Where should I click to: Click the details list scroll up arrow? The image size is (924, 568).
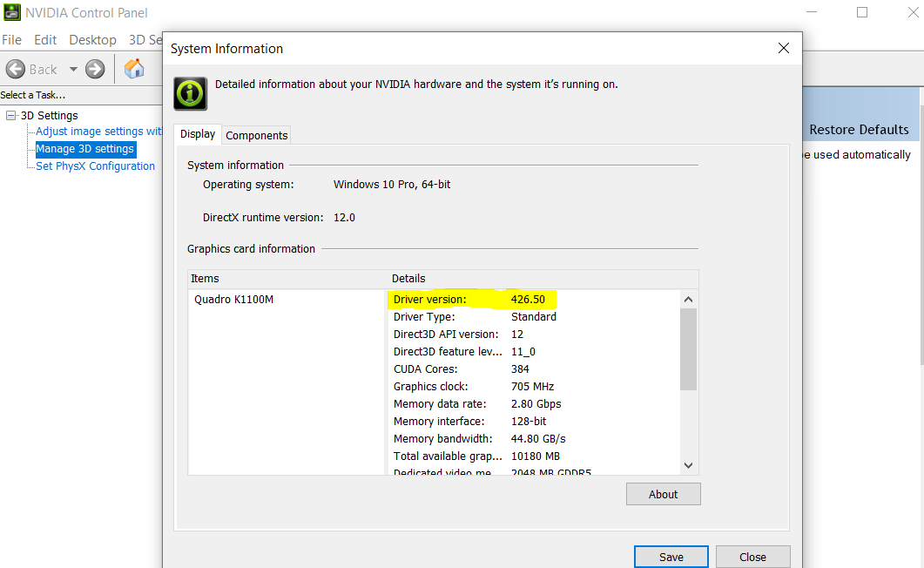(688, 300)
